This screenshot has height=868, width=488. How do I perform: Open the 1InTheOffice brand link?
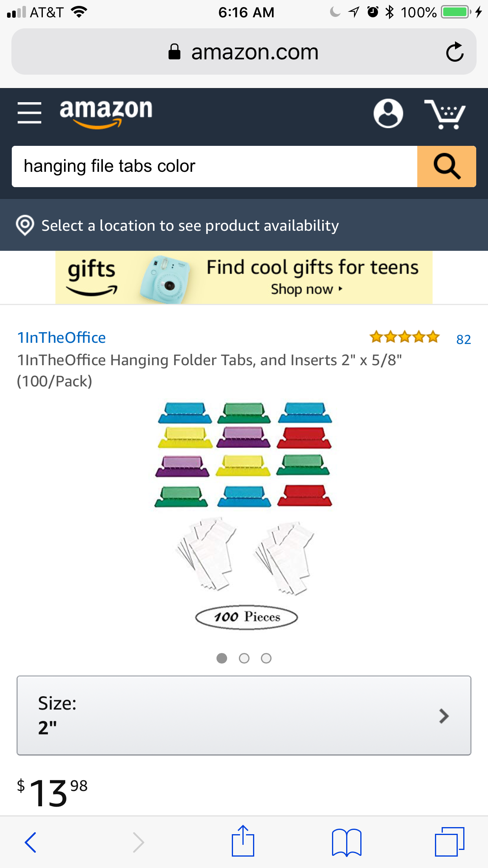click(61, 338)
